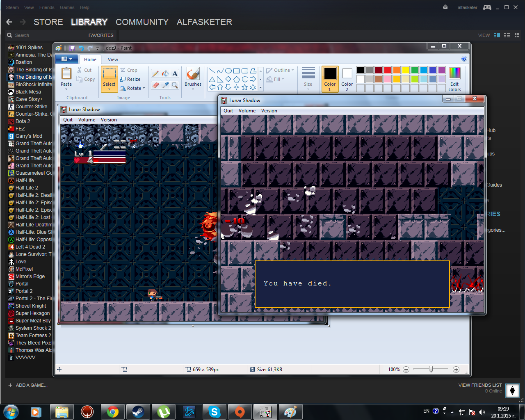Click the Undo arrow in Paint's title bar
Viewport: 525px width, 420px height.
(81, 48)
